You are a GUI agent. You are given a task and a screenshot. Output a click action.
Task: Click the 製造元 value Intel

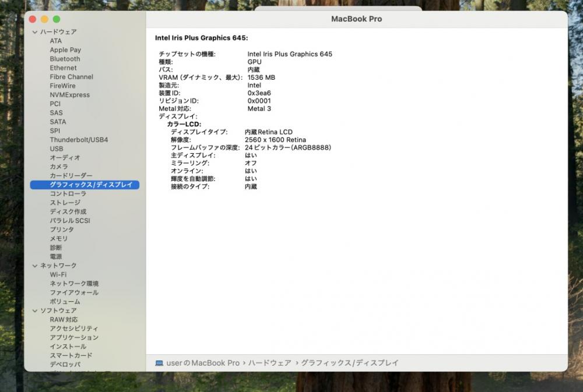(x=254, y=86)
